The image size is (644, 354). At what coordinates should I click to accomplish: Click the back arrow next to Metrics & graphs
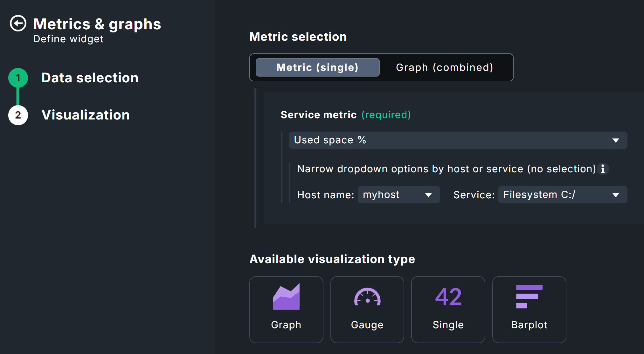tap(18, 23)
